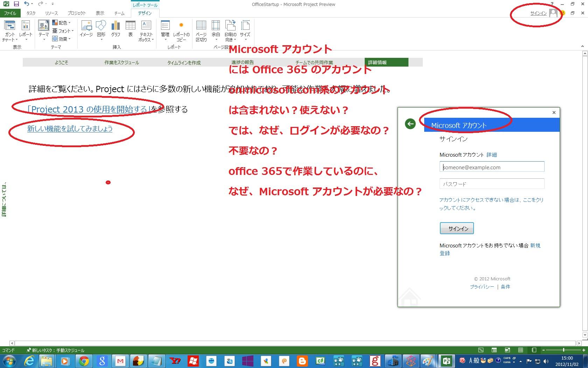The height and width of the screenshot is (368, 588).
Task: Open Gmail from the taskbar
Action: tap(120, 361)
